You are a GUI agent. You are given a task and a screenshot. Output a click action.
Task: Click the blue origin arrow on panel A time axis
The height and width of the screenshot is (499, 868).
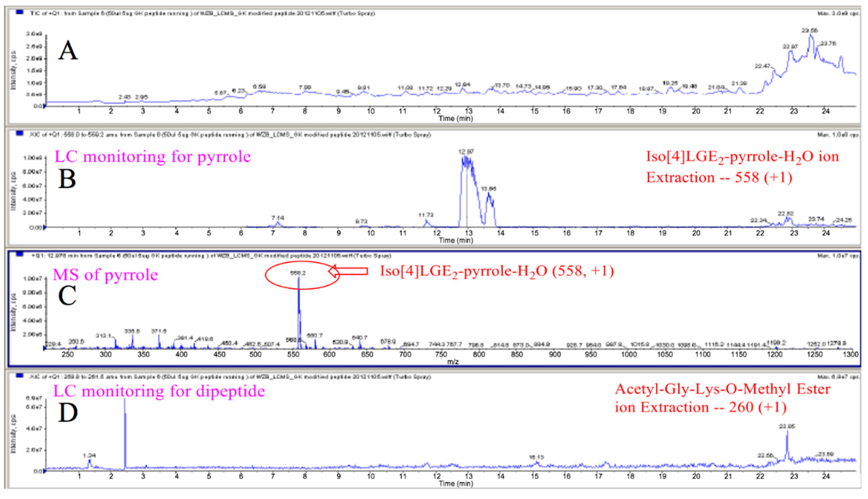[44, 106]
